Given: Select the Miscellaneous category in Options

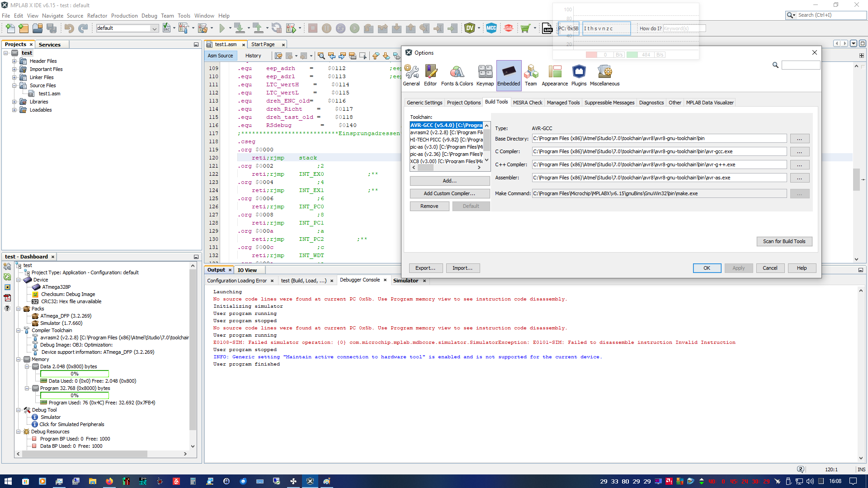Looking at the screenshot, I should pyautogui.click(x=604, y=75).
